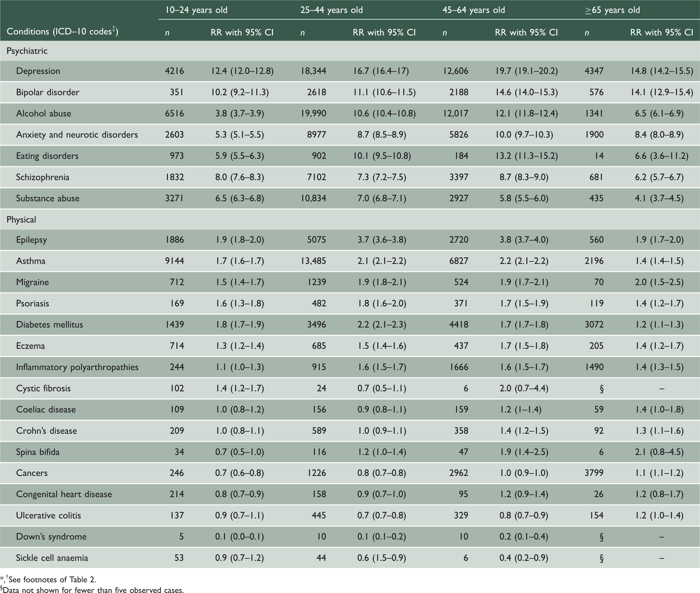Click the Sickle cell anaemia row label

(x=52, y=558)
